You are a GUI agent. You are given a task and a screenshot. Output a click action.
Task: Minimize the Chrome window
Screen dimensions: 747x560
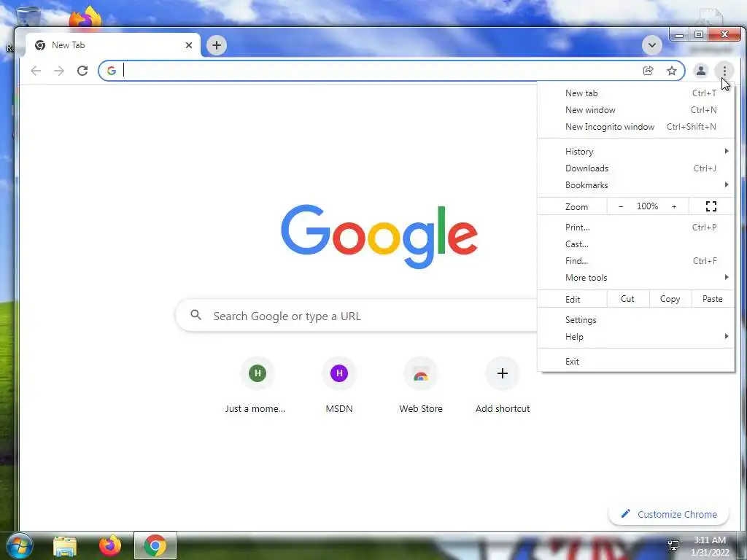(x=679, y=35)
